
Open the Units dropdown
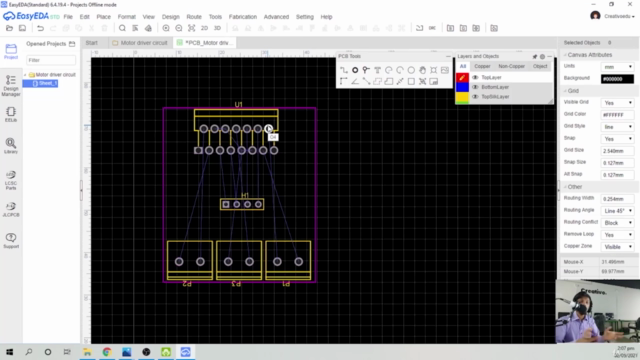[x=617, y=67]
